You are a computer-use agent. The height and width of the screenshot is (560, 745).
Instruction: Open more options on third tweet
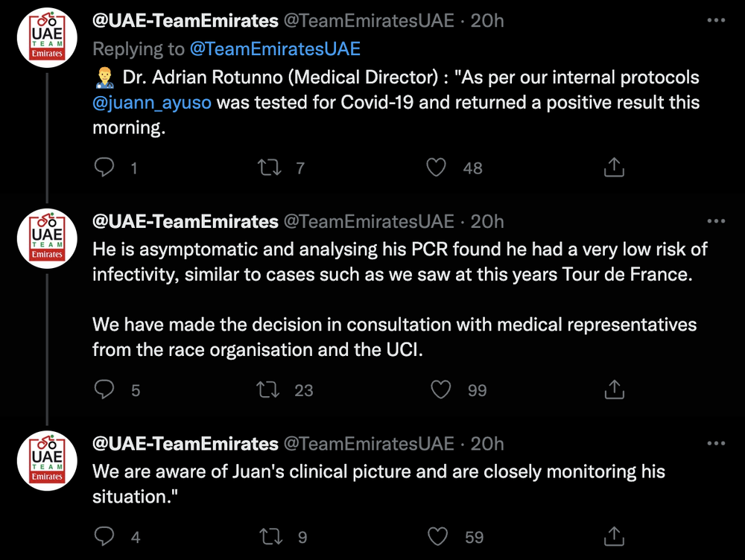pyautogui.click(x=716, y=443)
